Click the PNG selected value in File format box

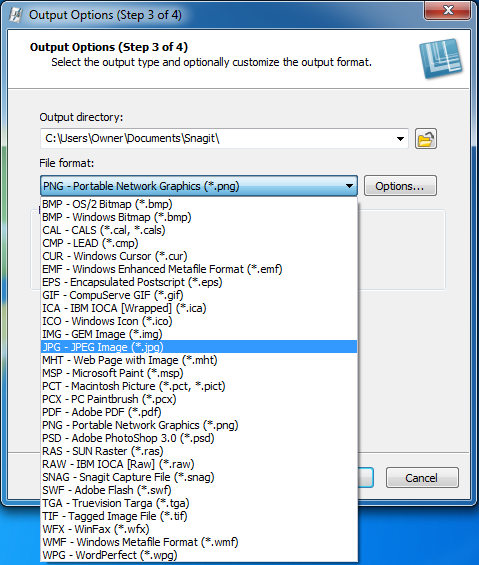click(141, 186)
